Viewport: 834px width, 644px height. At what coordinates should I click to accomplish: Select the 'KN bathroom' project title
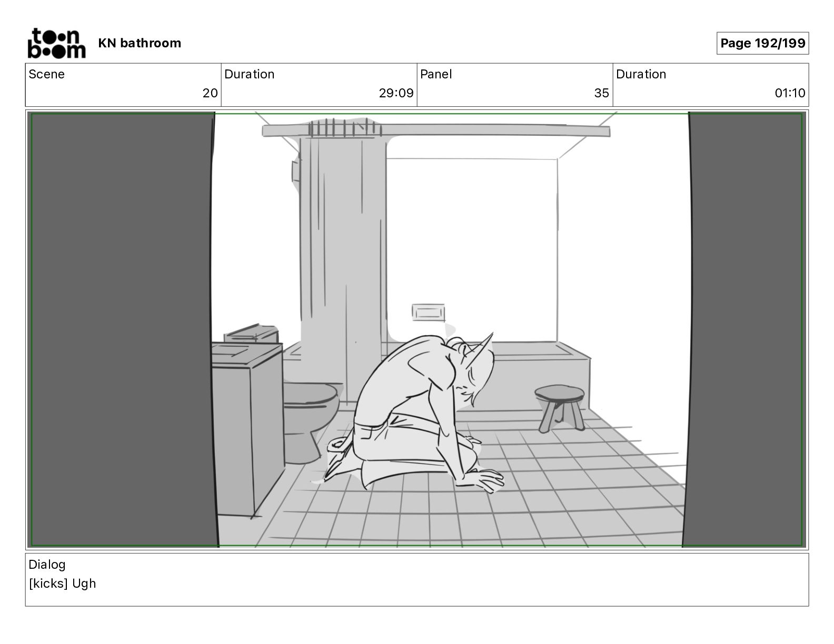click(140, 43)
